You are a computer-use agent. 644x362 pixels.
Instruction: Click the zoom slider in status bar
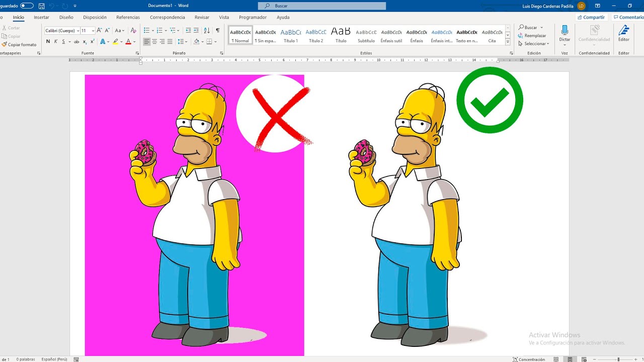(x=618, y=359)
